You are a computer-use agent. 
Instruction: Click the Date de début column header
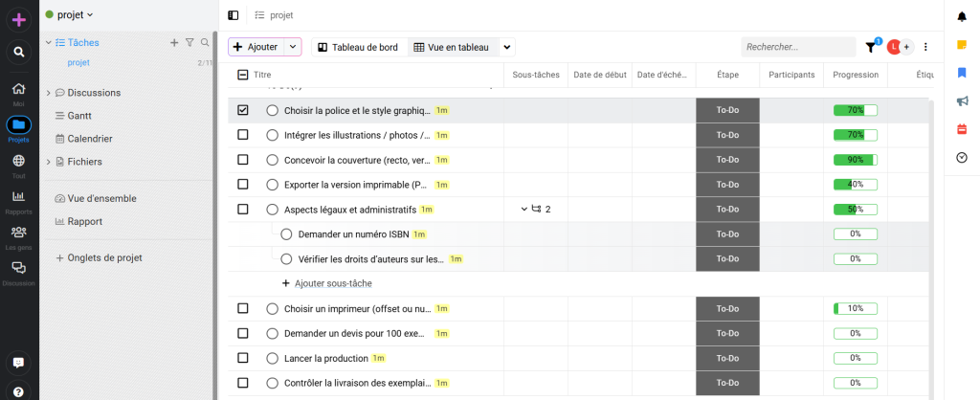(600, 75)
